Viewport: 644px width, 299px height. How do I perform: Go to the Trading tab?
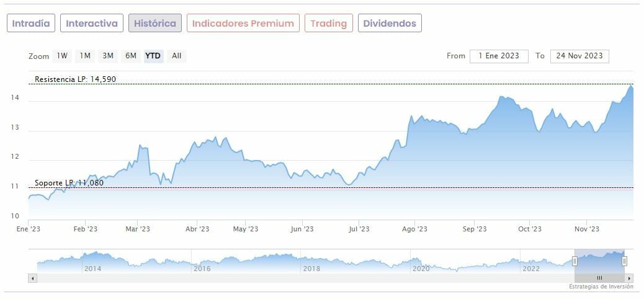coord(329,24)
